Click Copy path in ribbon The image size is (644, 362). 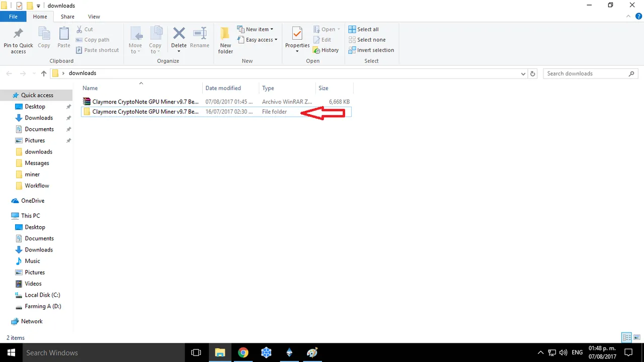[93, 40]
